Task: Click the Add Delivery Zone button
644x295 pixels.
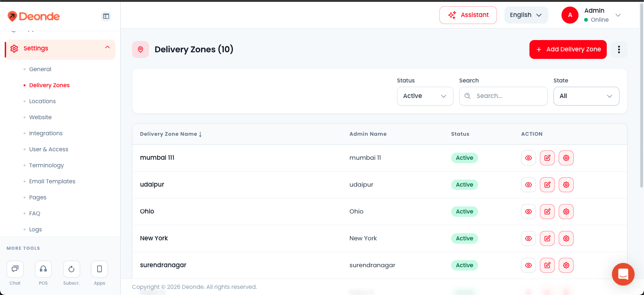Action: point(568,49)
